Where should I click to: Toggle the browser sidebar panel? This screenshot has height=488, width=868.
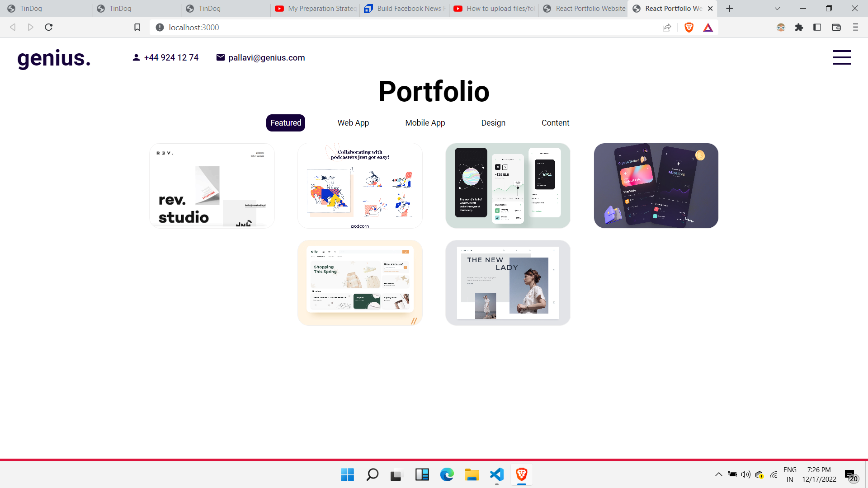[817, 28]
